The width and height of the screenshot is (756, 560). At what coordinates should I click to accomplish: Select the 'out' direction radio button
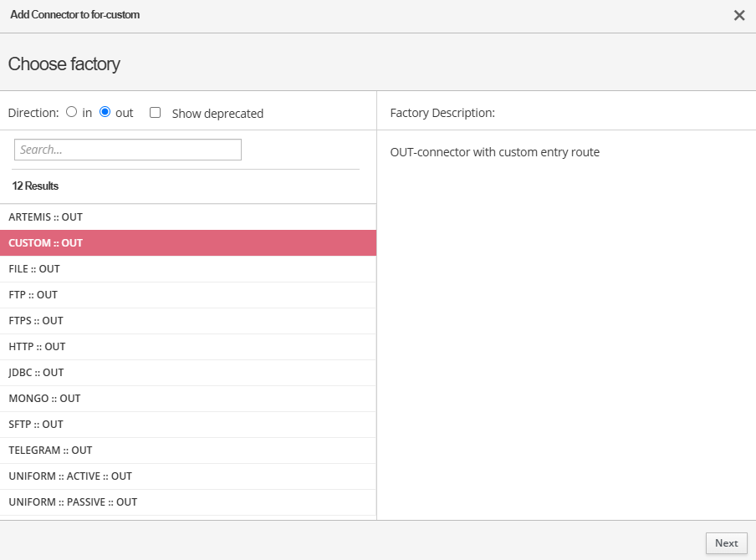click(105, 112)
